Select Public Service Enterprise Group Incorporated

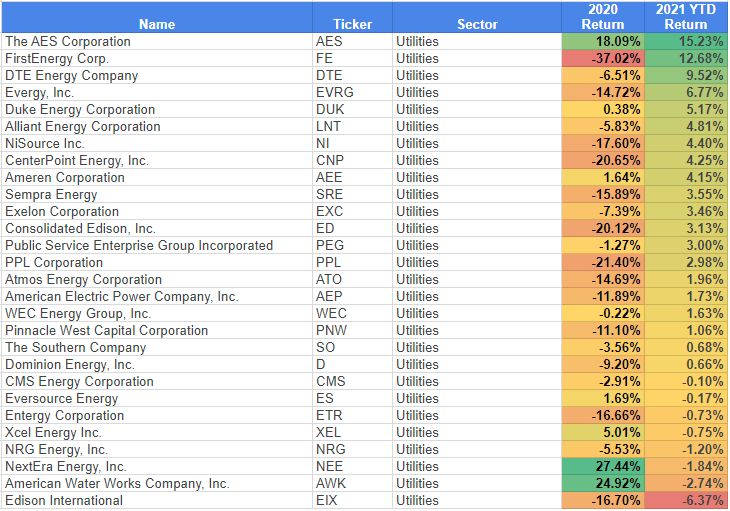(157, 246)
